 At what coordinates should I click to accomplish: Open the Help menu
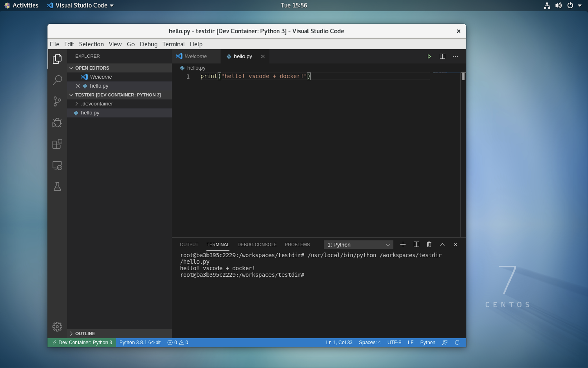tap(196, 44)
